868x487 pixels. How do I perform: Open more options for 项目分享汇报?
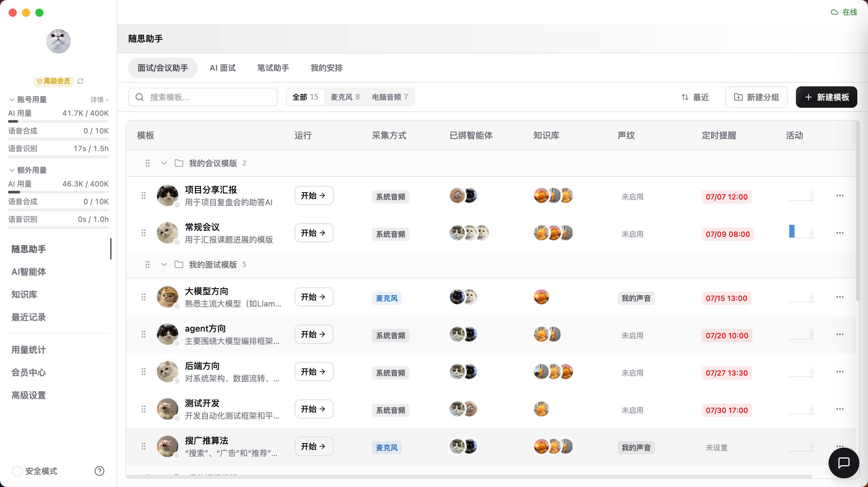(x=840, y=195)
